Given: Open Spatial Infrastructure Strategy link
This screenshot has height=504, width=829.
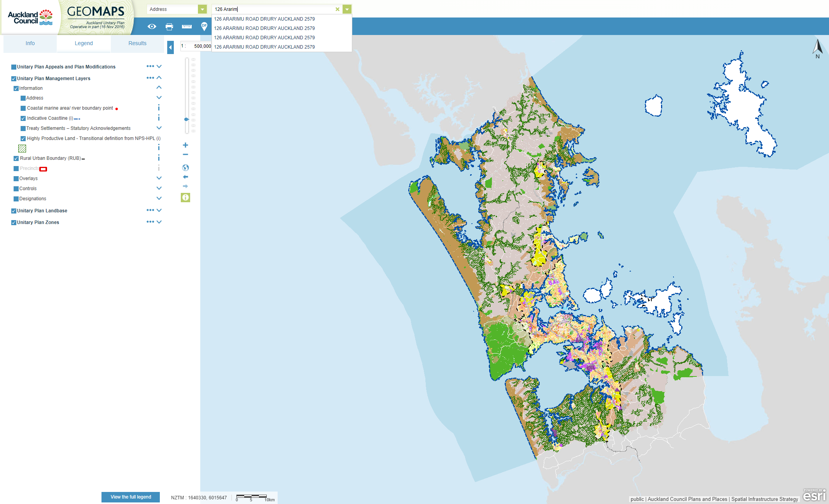Looking at the screenshot, I should [x=764, y=499].
